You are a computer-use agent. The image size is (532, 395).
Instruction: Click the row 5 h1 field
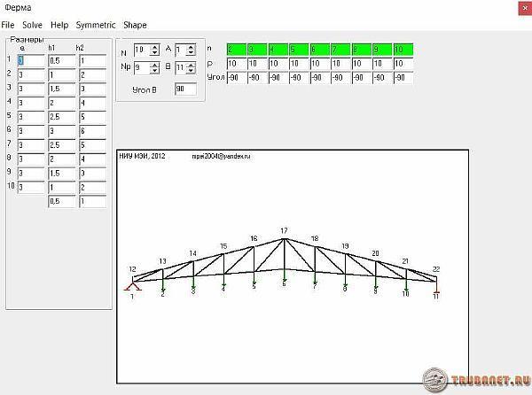click(62, 117)
